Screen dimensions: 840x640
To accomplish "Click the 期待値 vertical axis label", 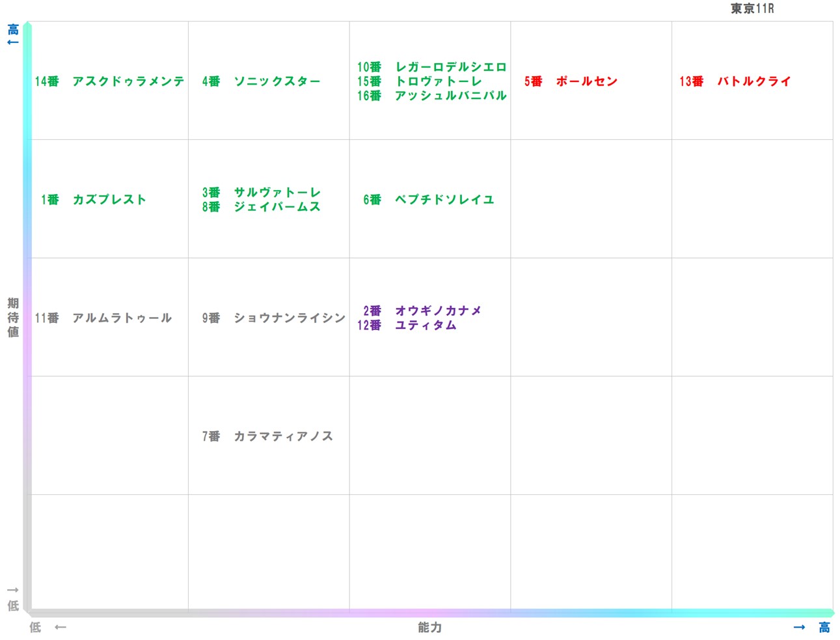I will tap(12, 318).
